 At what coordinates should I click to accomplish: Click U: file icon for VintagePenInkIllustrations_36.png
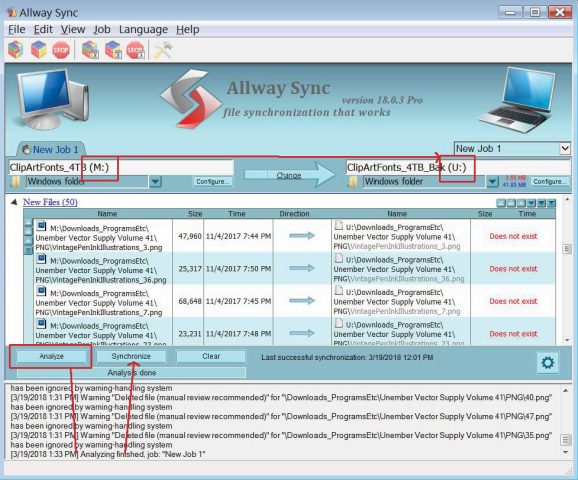tap(338, 258)
